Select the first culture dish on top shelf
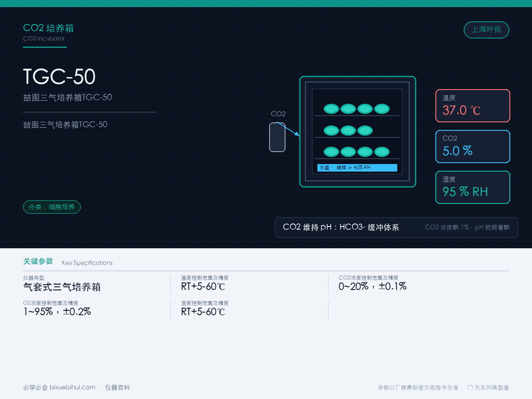Viewport: 532px width, 399px height. pos(331,109)
